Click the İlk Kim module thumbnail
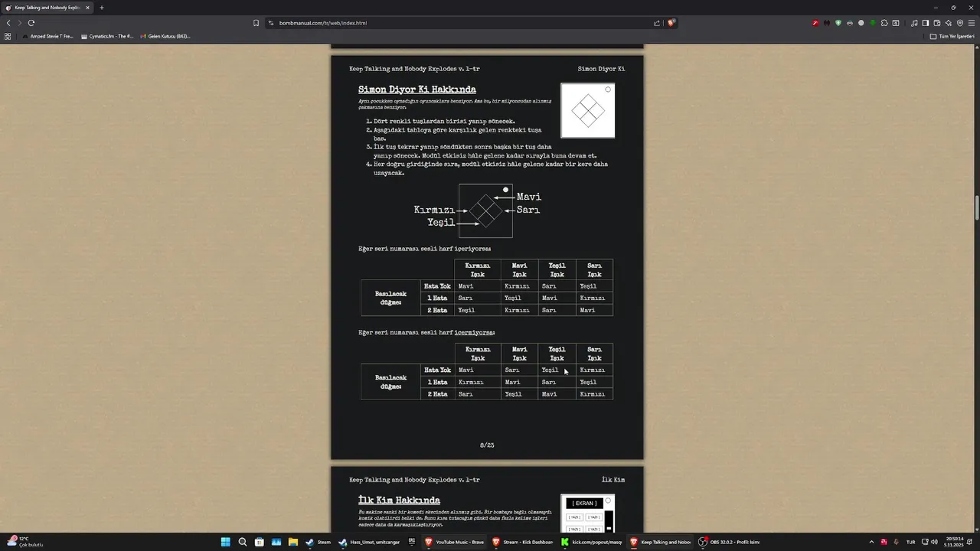 [588, 514]
